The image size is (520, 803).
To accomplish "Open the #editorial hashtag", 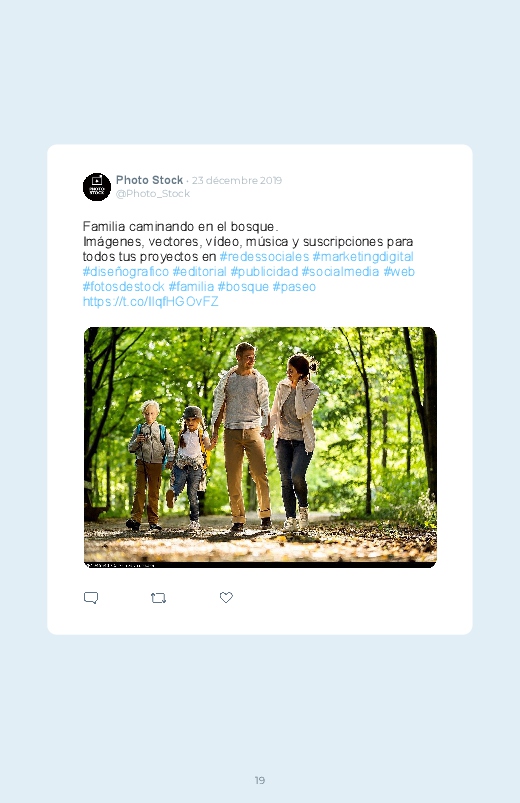I will [199, 271].
